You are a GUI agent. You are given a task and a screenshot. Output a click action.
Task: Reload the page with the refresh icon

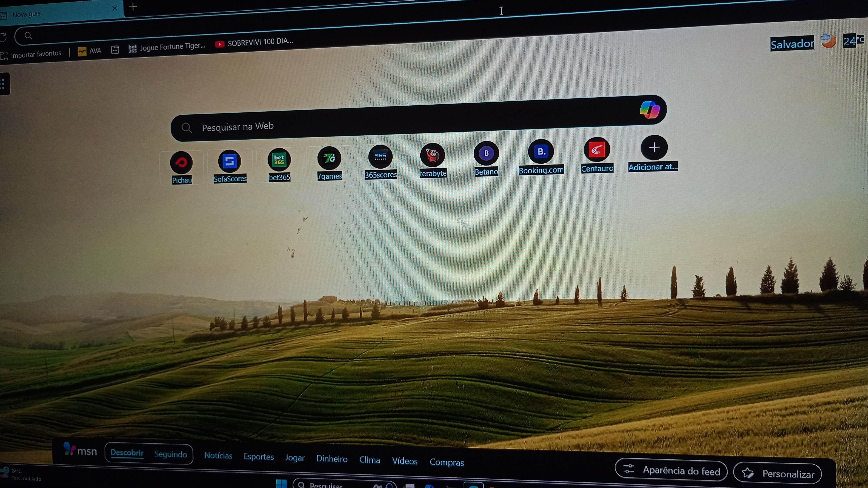(3, 37)
